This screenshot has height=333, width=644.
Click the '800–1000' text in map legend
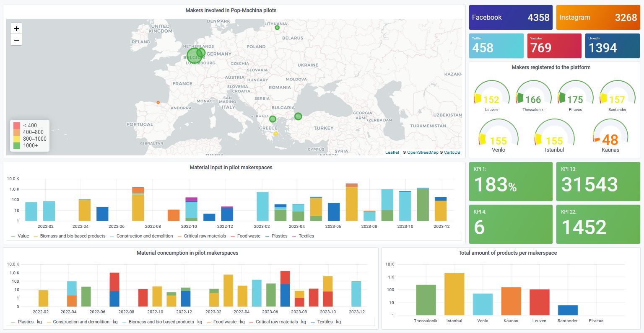point(35,139)
